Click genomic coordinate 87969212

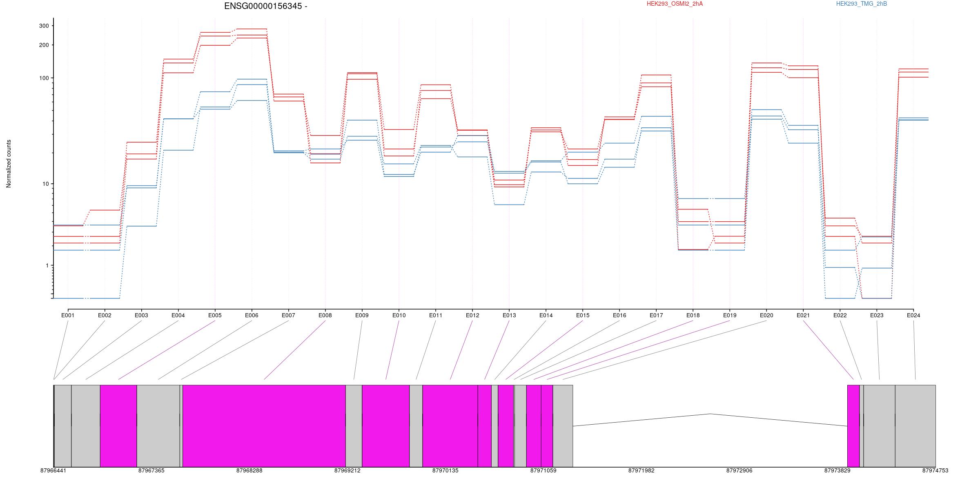click(x=347, y=470)
